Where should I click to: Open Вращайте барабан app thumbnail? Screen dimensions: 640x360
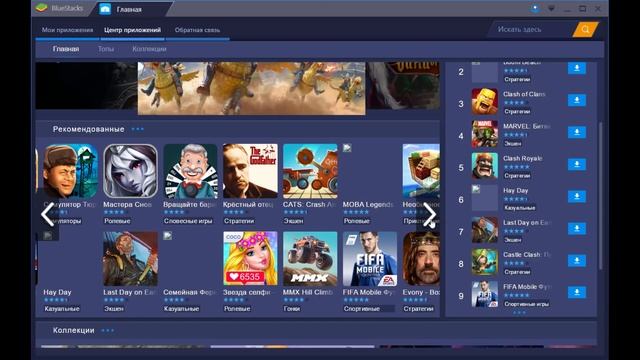[x=190, y=171]
